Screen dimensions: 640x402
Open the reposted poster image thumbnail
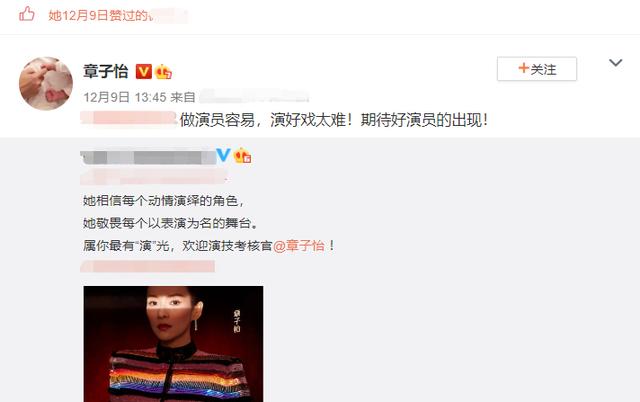[173, 344]
